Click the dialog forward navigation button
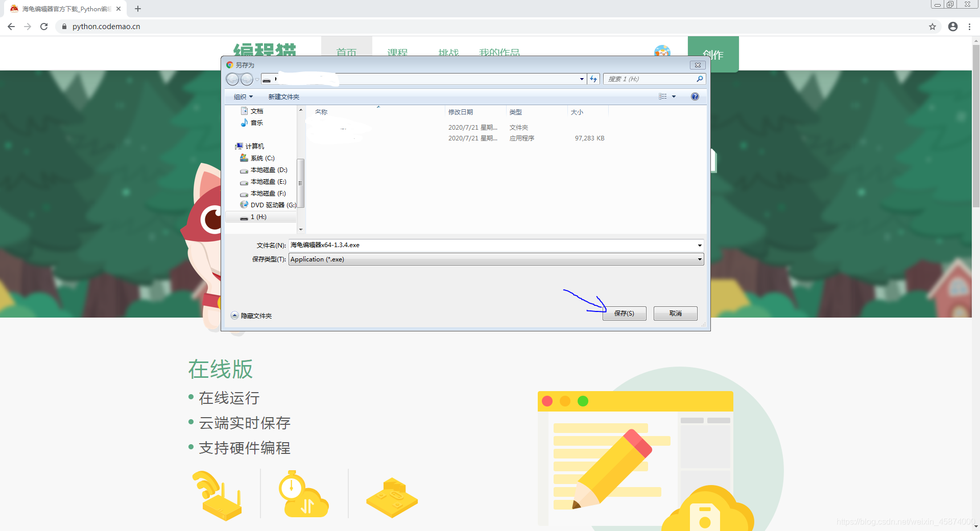Viewport: 980px width, 531px height. [247, 79]
